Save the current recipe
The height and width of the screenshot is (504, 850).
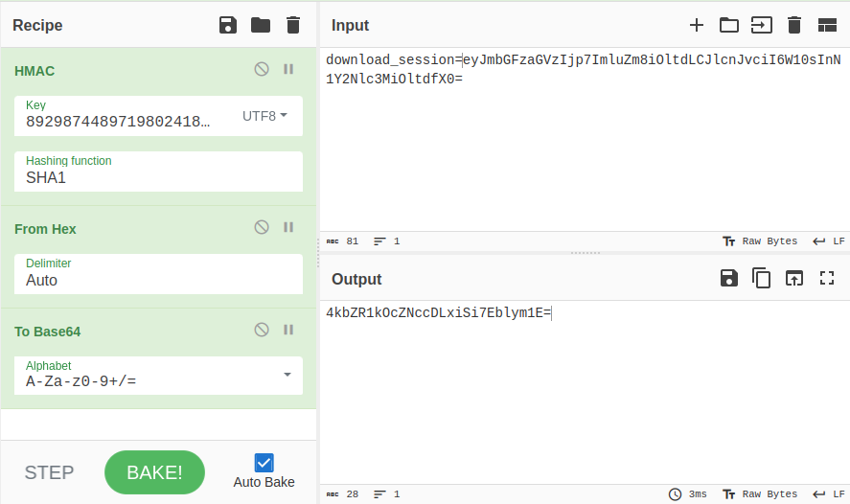tap(228, 25)
